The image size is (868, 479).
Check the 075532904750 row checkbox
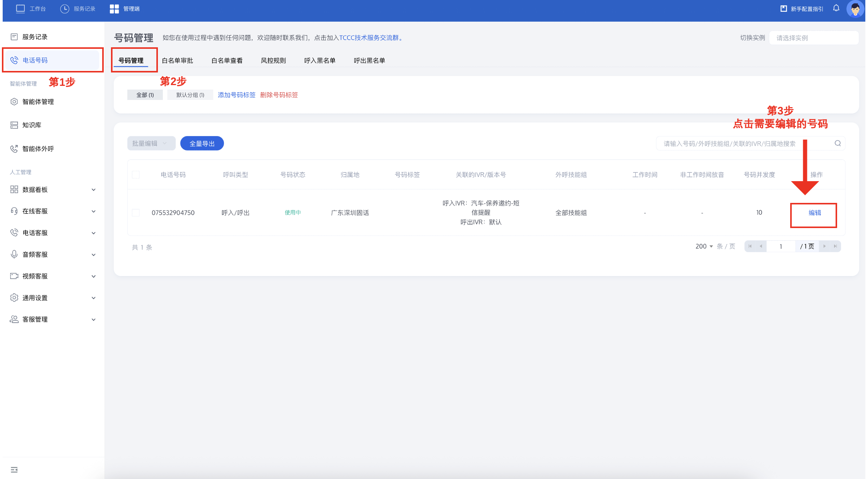tap(136, 213)
